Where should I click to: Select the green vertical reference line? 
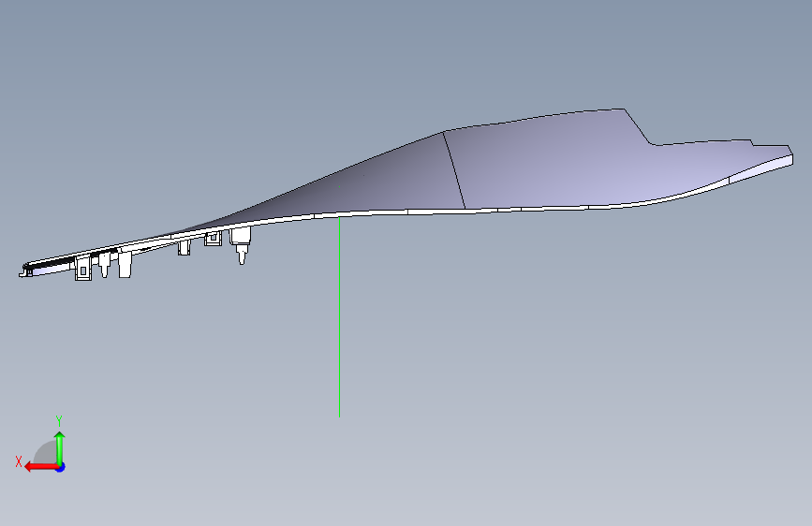[x=339, y=317]
